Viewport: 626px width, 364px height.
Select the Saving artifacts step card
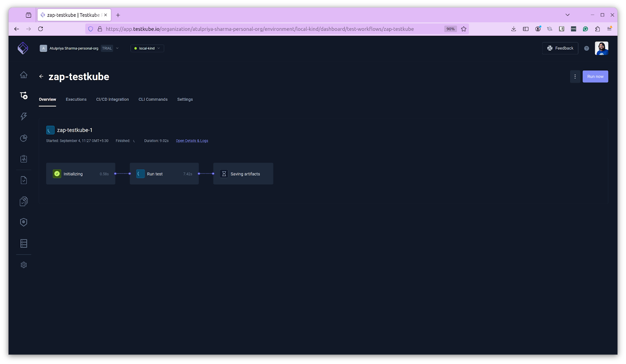(x=243, y=174)
